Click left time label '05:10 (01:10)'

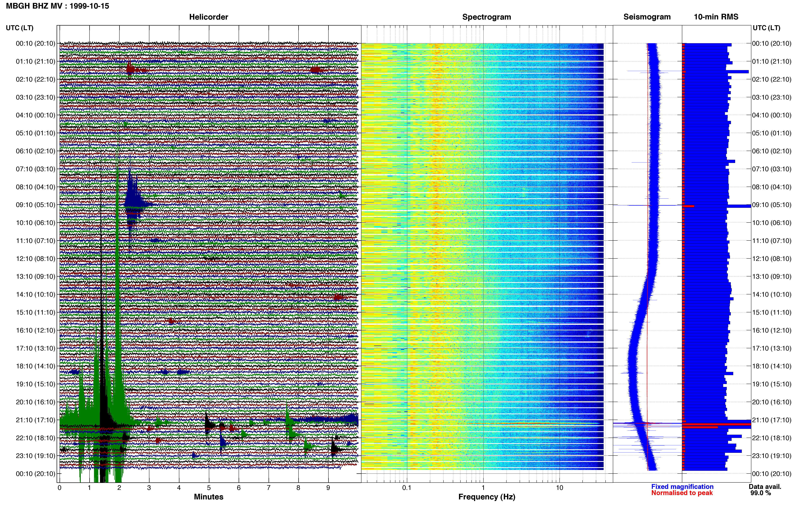coord(36,133)
